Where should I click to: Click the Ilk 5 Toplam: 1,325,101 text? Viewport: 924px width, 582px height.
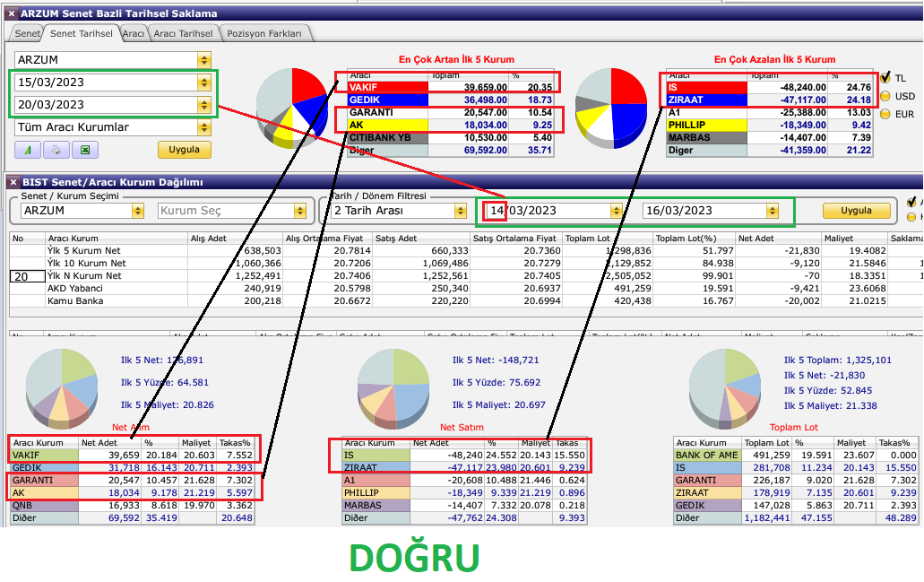(837, 360)
